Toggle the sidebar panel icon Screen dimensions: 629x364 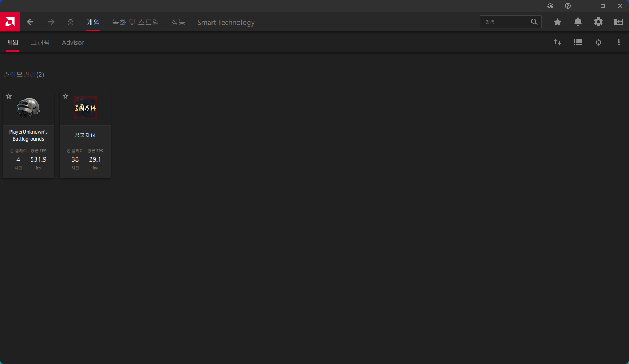(x=619, y=22)
